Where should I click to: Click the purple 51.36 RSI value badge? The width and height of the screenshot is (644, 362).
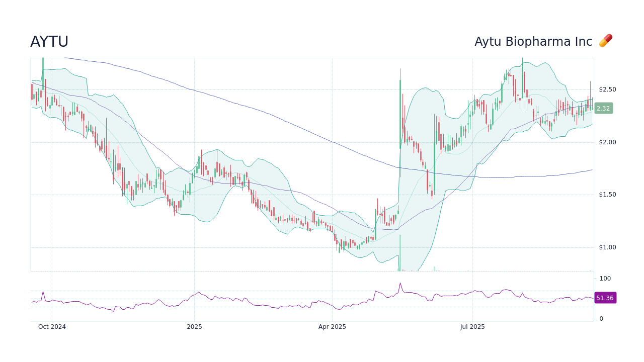[605, 298]
